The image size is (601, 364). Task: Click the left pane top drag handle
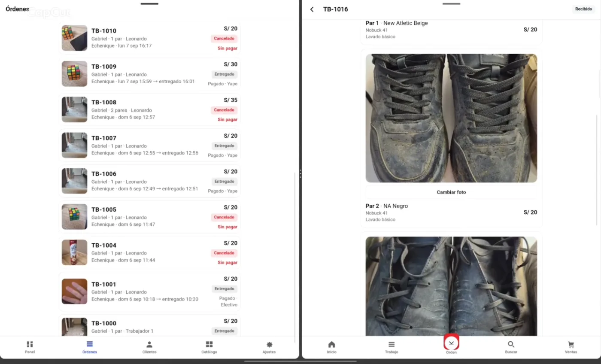(x=149, y=4)
